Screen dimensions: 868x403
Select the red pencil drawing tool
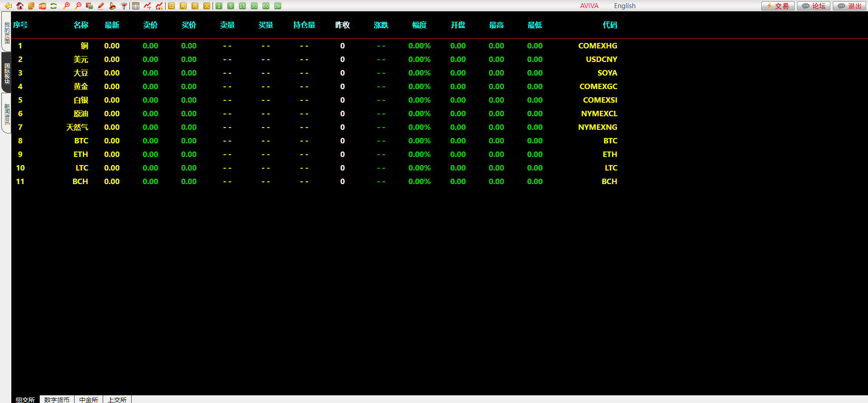[101, 6]
